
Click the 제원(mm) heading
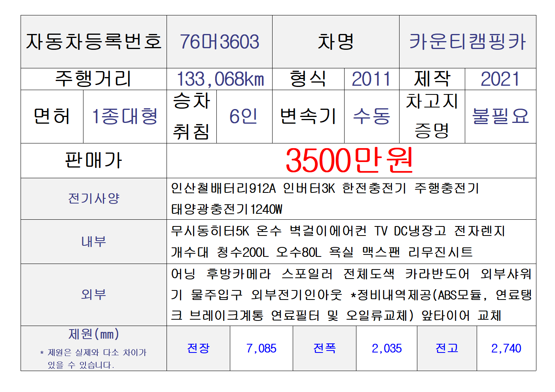click(94, 334)
